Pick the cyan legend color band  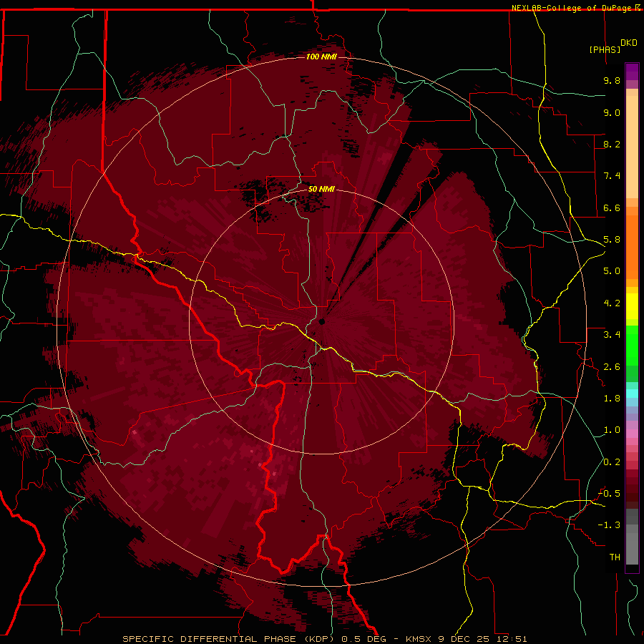pyautogui.click(x=632, y=394)
